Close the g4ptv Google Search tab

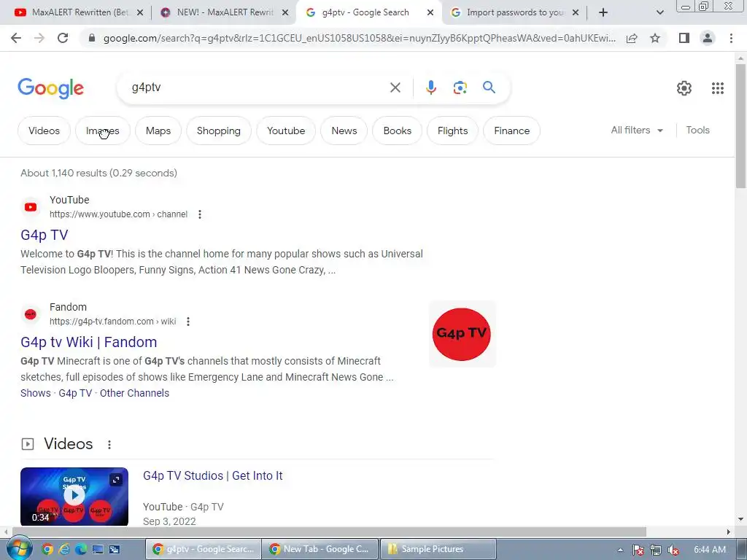[x=430, y=13]
